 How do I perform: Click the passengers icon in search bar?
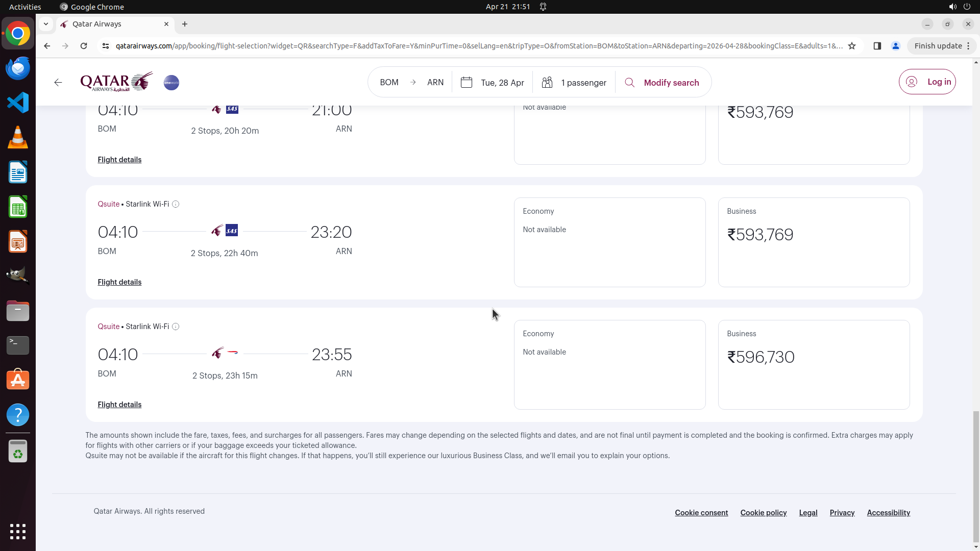pos(547,83)
